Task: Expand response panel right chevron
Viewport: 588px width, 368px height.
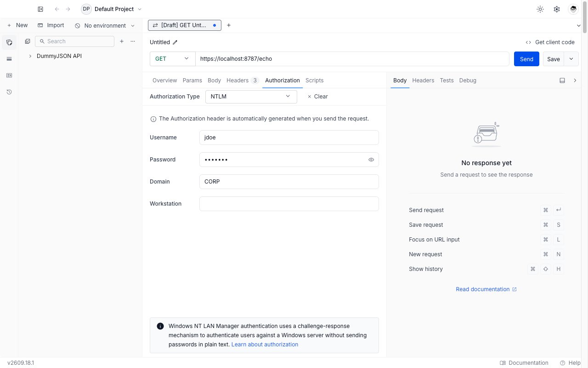Action: (575, 80)
